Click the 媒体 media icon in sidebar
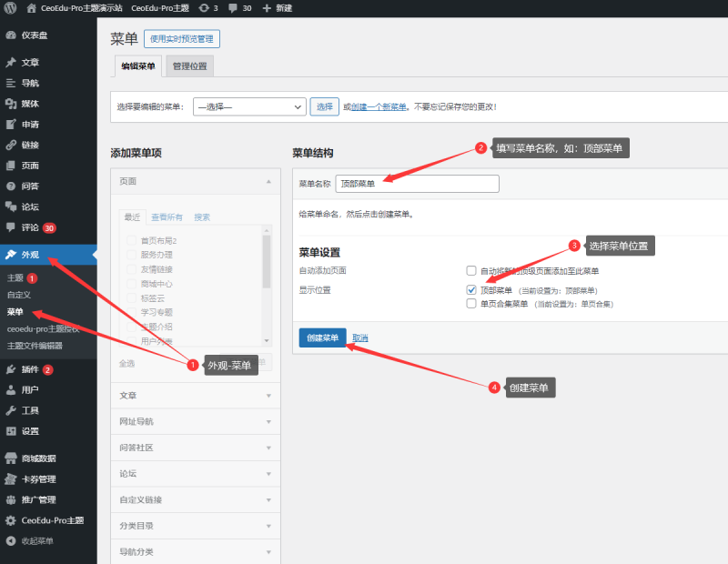728x564 pixels. point(11,104)
